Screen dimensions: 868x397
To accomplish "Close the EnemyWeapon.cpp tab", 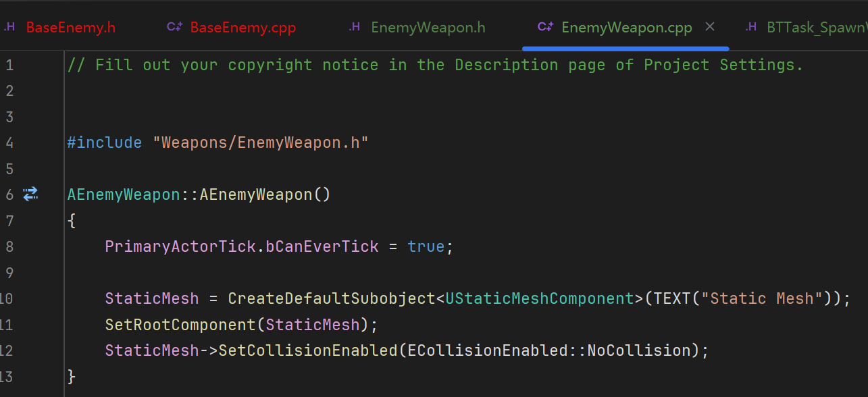I will 710,27.
